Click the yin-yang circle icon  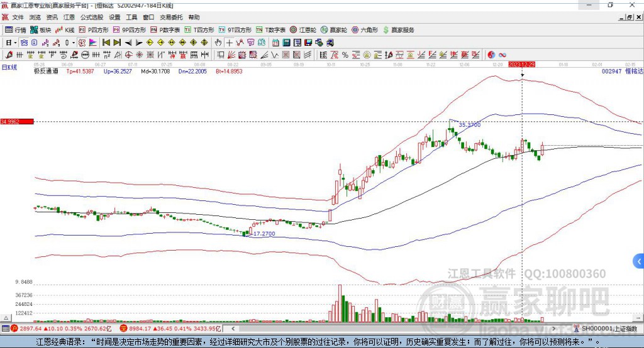[x=491, y=55]
